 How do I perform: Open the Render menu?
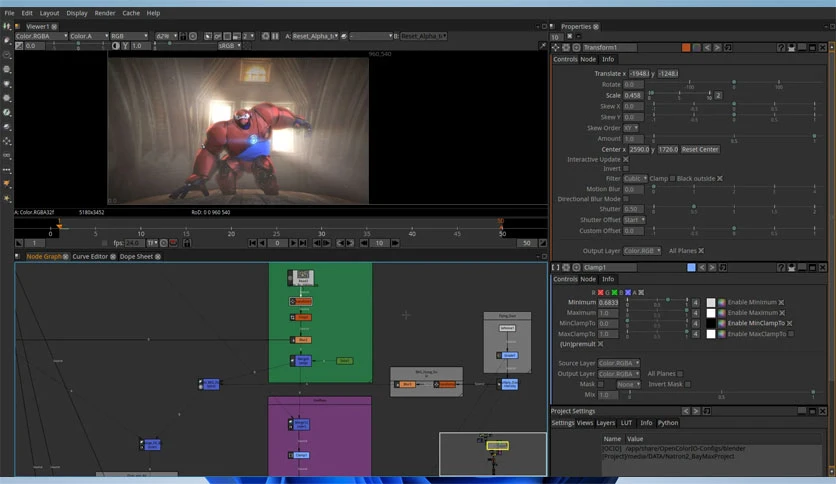104,13
